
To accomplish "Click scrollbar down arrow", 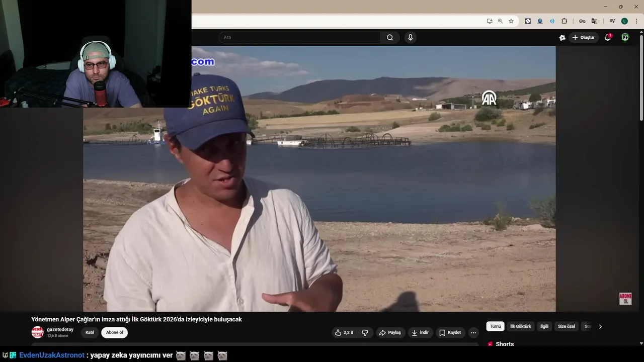I will (641, 343).
